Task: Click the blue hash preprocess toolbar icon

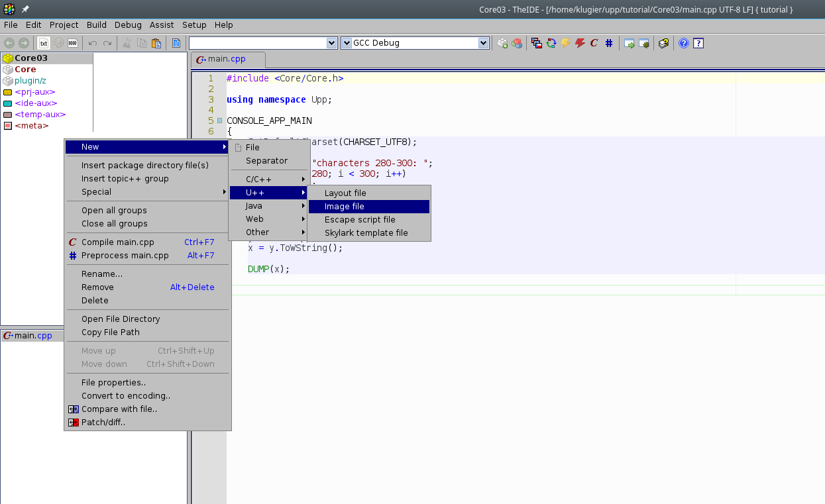Action: (x=609, y=43)
